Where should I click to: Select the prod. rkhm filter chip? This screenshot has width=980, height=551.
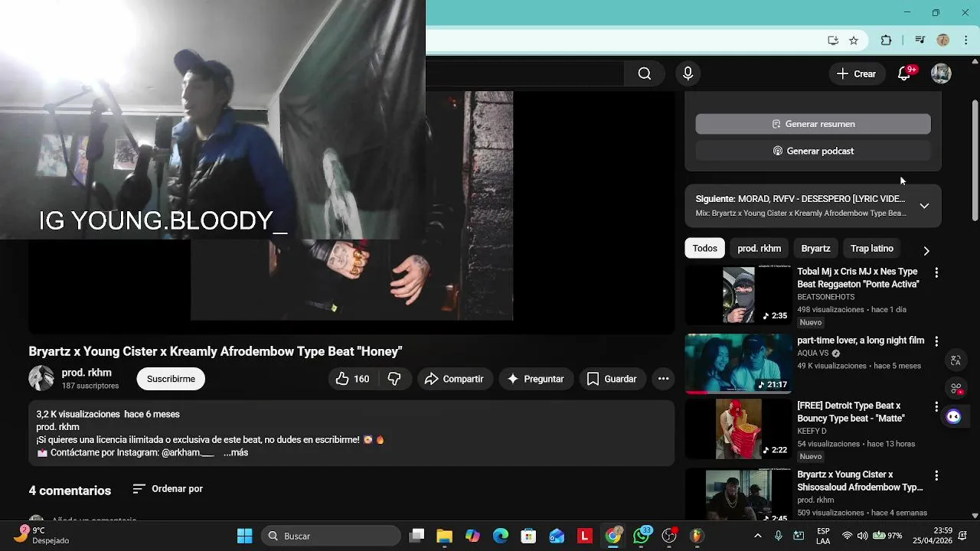(x=759, y=249)
